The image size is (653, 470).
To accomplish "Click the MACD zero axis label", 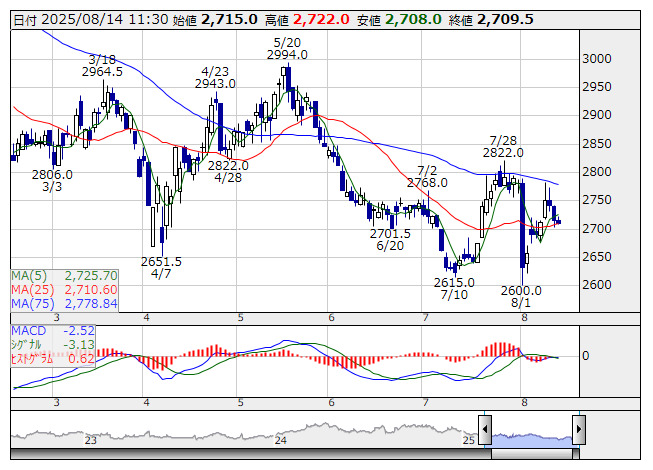I will (x=586, y=356).
